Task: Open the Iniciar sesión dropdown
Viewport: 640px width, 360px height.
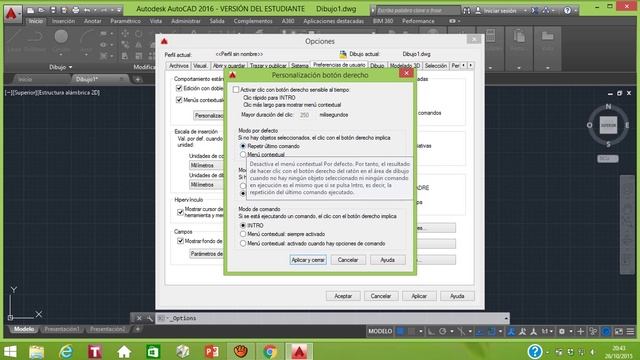Action: tap(525, 11)
